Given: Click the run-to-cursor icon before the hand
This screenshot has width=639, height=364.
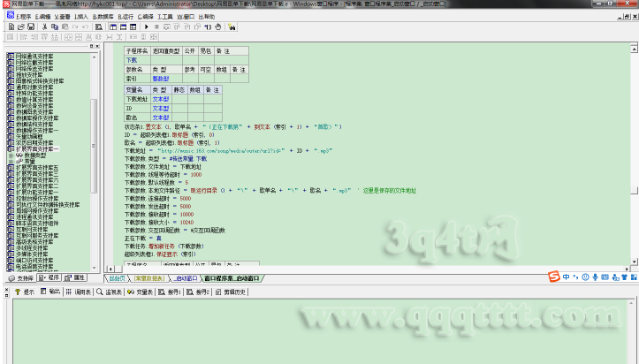Looking at the screenshot, I should 208,27.
